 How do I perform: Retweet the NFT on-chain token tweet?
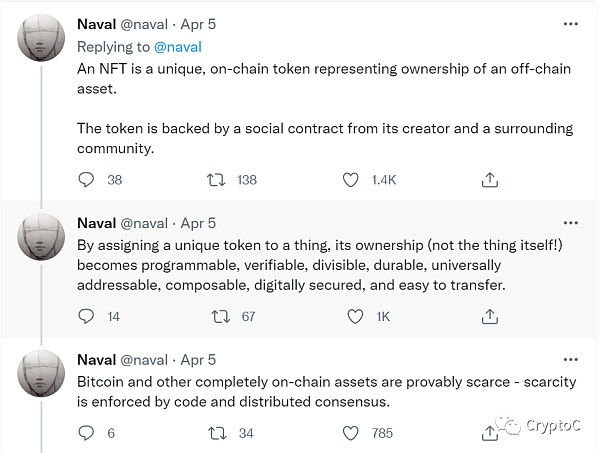point(215,180)
